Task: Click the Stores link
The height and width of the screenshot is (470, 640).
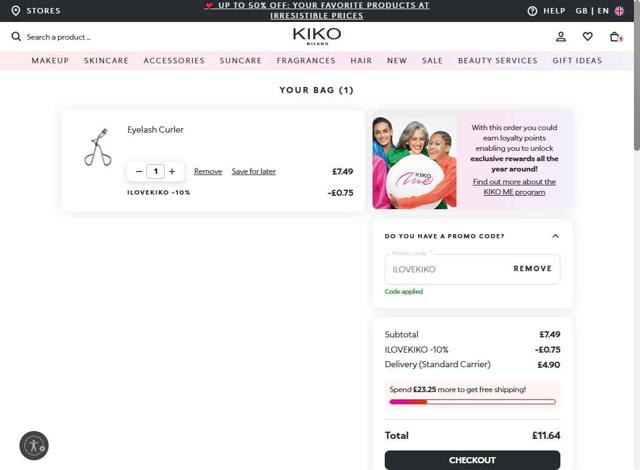Action: tap(43, 11)
